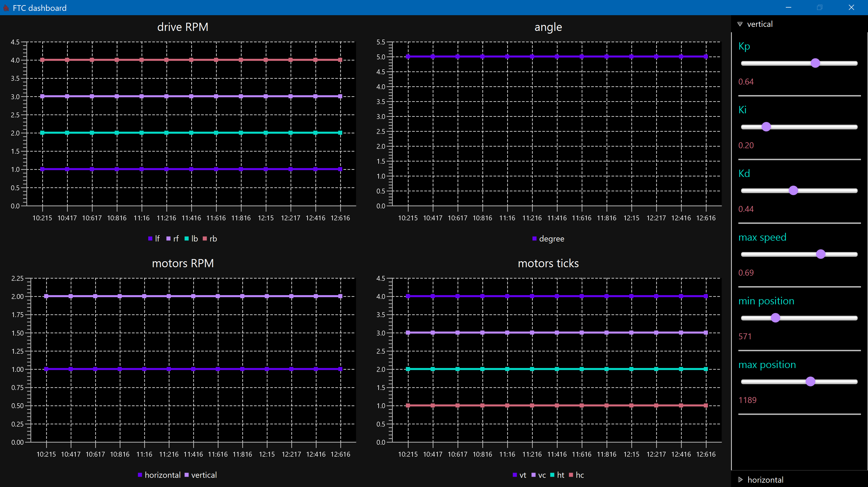Click the max speed slider handle
This screenshot has width=868, height=487.
pos(821,254)
